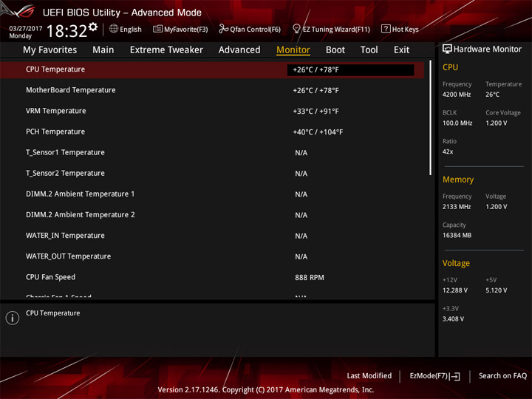Click the Memory section heading
Viewport: 532px width, 399px height.
point(458,180)
